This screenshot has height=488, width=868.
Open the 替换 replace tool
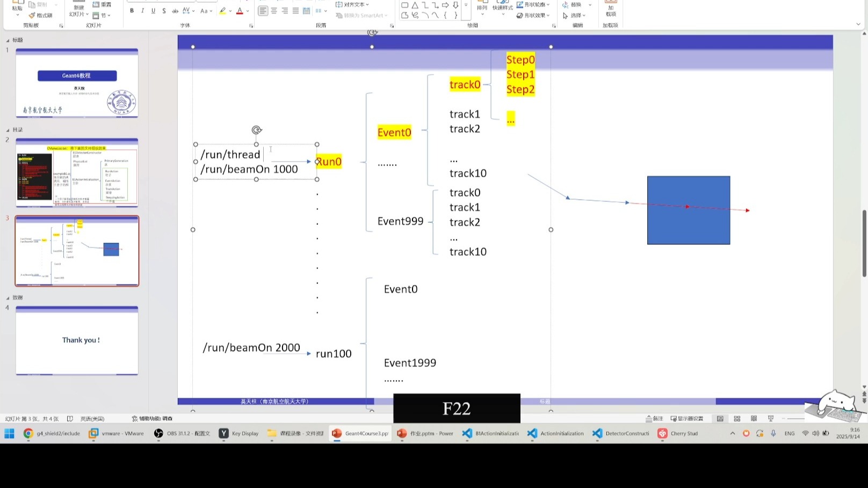pyautogui.click(x=576, y=4)
